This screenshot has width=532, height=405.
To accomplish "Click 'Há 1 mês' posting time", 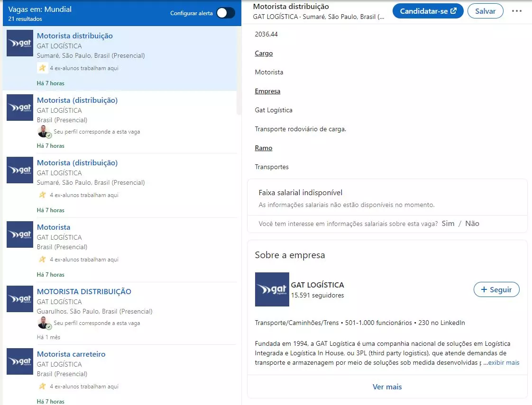I will tap(48, 337).
